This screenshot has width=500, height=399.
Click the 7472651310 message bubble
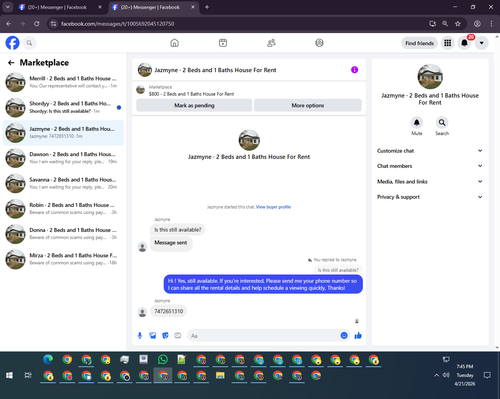[x=169, y=311]
